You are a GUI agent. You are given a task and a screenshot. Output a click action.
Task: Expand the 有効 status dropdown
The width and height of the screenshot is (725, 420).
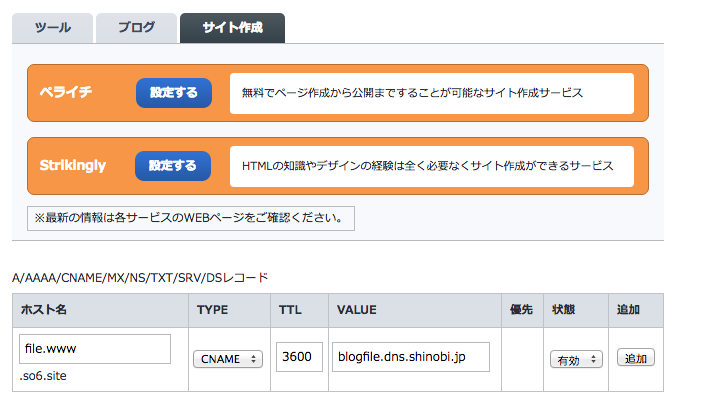(576, 359)
